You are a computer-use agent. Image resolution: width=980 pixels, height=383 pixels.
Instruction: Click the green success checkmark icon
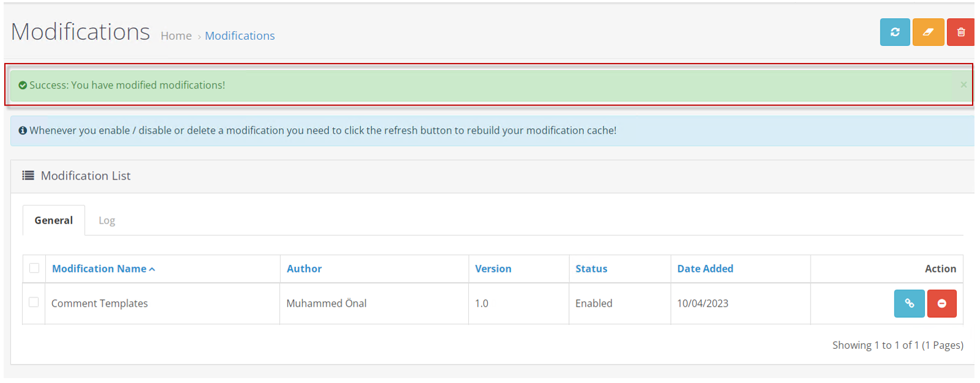(23, 84)
